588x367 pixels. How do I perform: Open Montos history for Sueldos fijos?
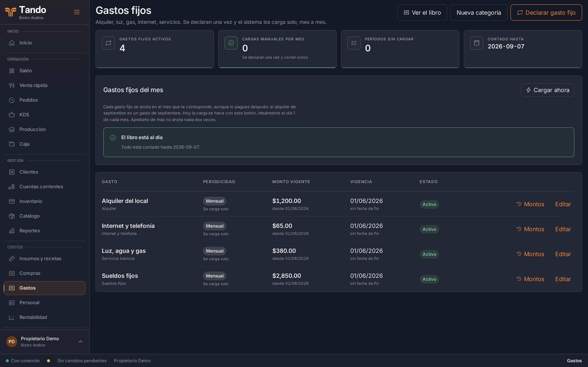[530, 279]
